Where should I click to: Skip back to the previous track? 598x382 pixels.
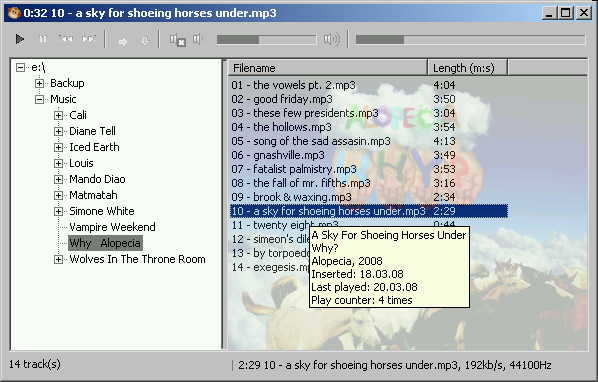(x=66, y=39)
